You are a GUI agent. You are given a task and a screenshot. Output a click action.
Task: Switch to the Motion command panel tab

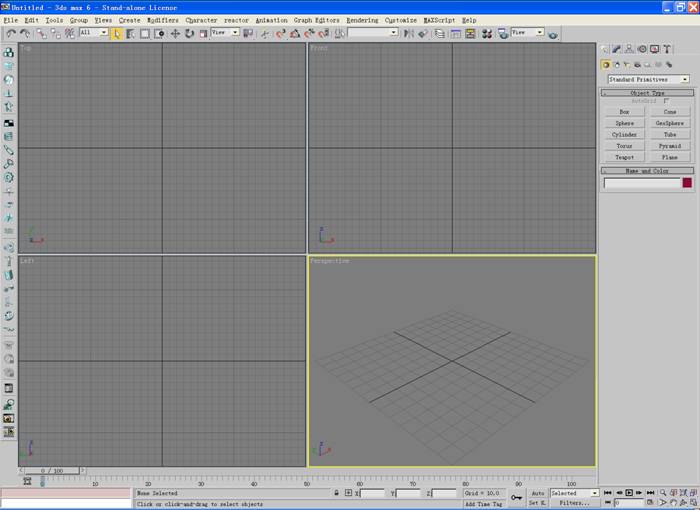click(x=642, y=49)
